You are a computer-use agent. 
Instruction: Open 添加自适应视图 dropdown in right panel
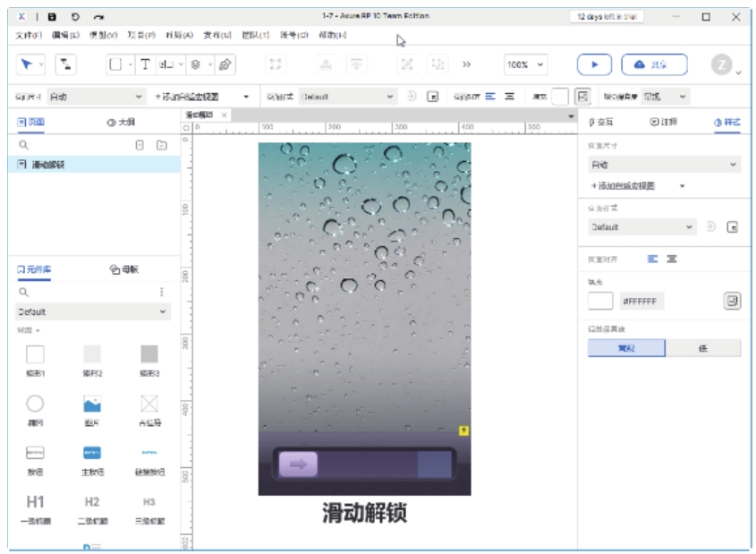click(638, 186)
